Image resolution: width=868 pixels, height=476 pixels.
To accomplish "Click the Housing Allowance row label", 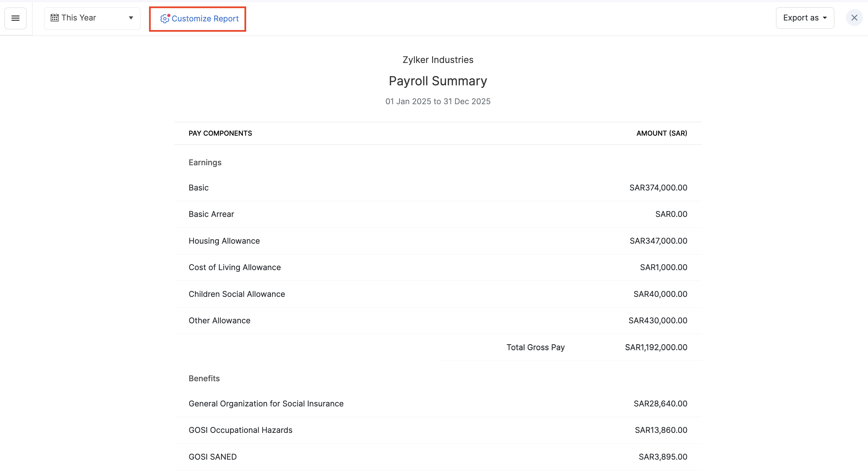I will pos(224,241).
